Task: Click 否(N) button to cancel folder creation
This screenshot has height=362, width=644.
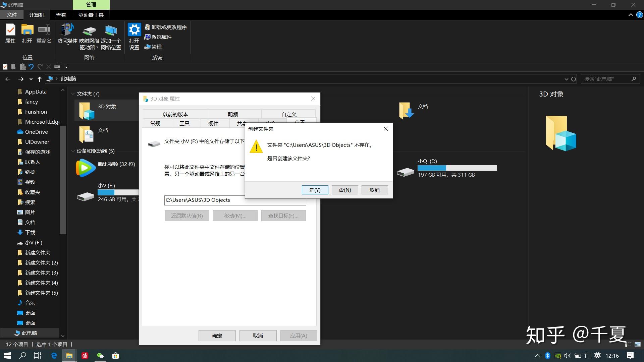Action: 344,190
